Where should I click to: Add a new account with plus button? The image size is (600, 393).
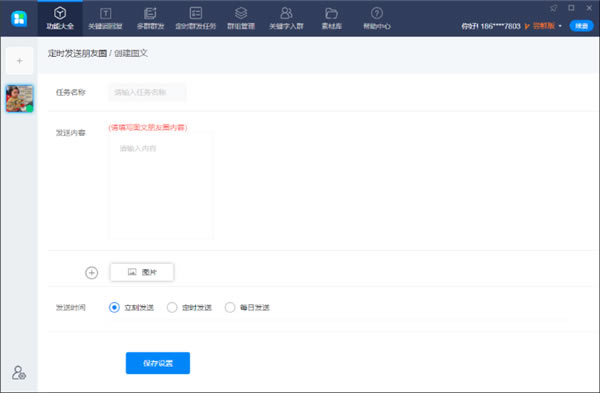(20, 60)
